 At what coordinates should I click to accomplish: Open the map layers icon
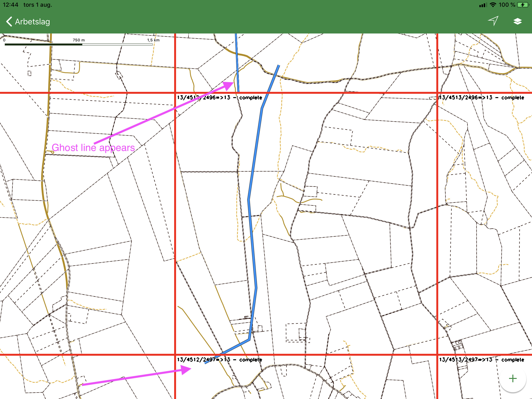coord(518,22)
